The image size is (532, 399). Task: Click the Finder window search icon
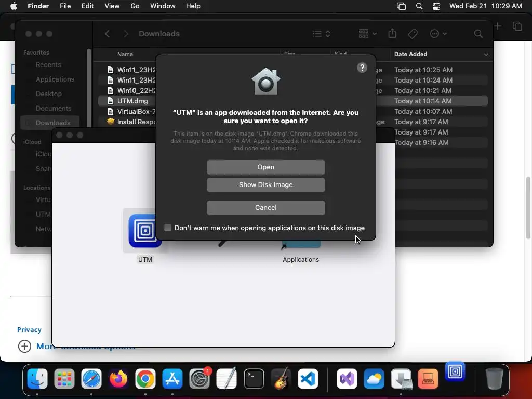click(478, 34)
